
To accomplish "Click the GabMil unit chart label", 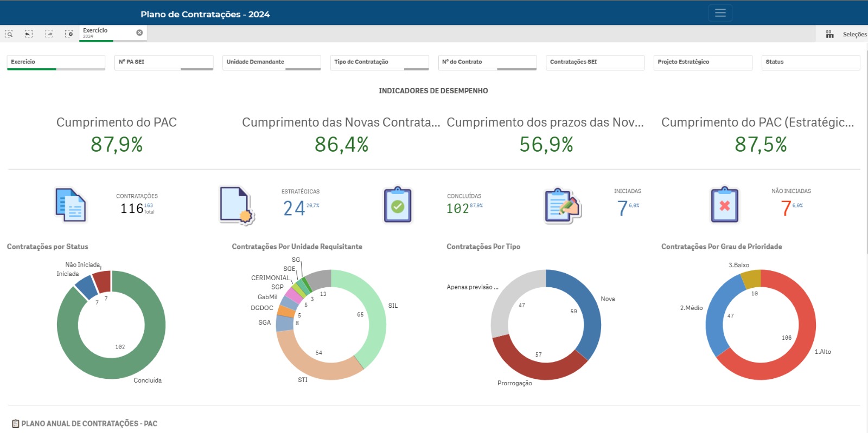I will coord(267,297).
